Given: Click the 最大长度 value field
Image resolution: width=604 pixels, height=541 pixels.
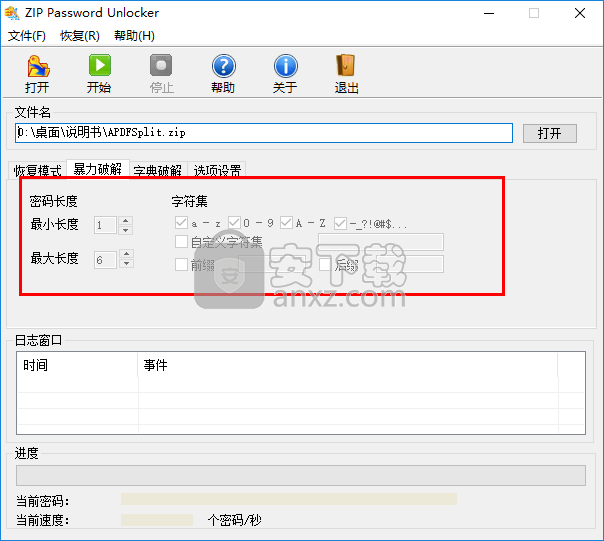Looking at the screenshot, I should 106,260.
